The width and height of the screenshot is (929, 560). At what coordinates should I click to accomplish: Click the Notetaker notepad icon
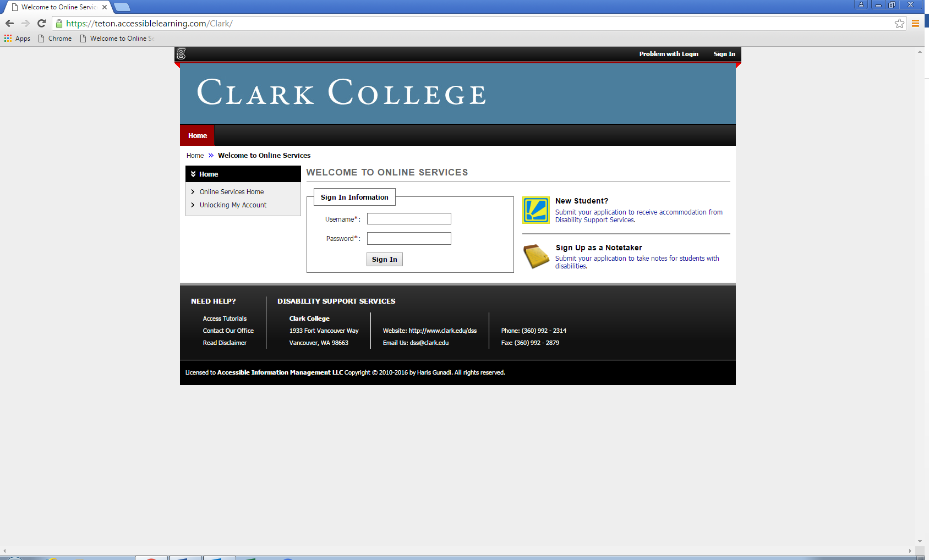click(x=536, y=256)
